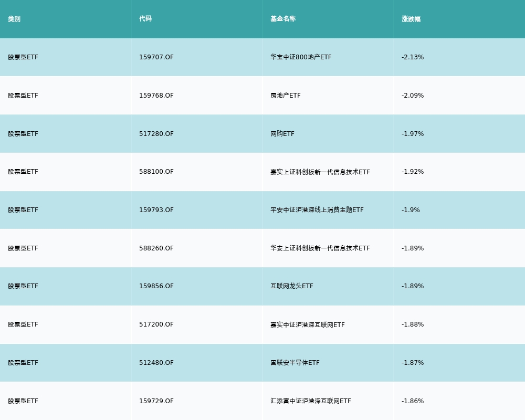Image resolution: width=525 pixels, height=420 pixels.
Task: Select fund code 512480.OF
Action: click(156, 363)
